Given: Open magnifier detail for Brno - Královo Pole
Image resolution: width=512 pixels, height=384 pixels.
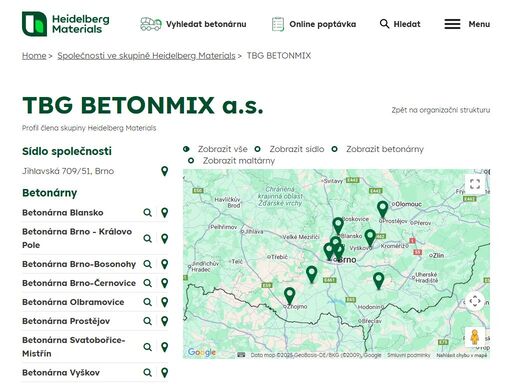Looking at the screenshot, I should [x=147, y=238].
